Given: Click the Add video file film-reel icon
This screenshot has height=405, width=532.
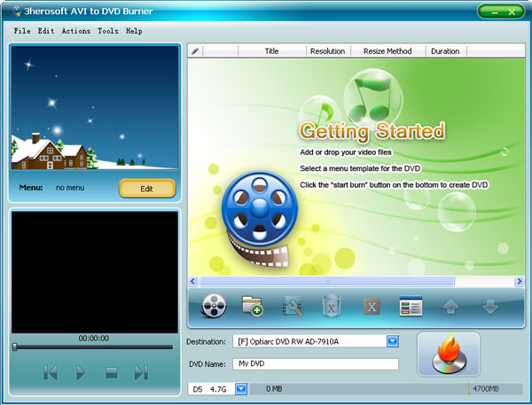Looking at the screenshot, I should click(x=214, y=307).
